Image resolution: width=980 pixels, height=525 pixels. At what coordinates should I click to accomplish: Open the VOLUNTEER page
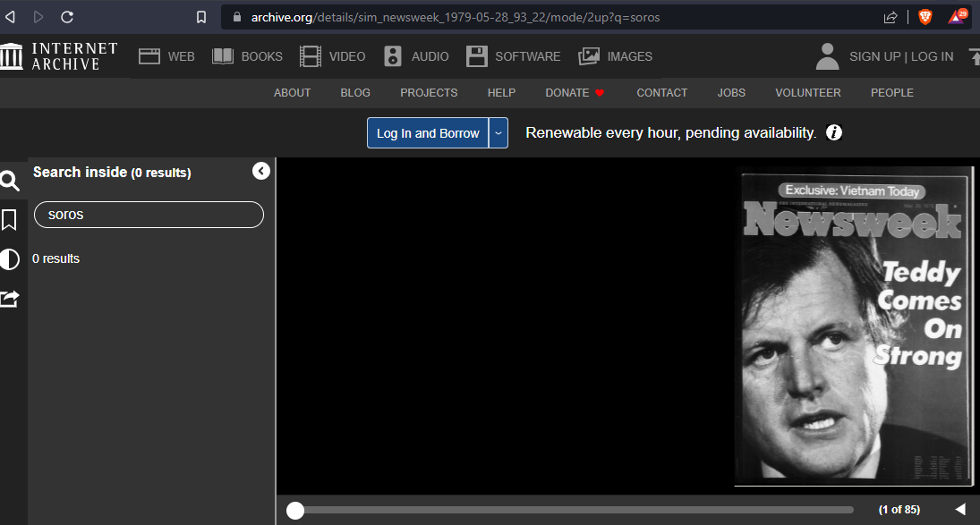point(807,92)
